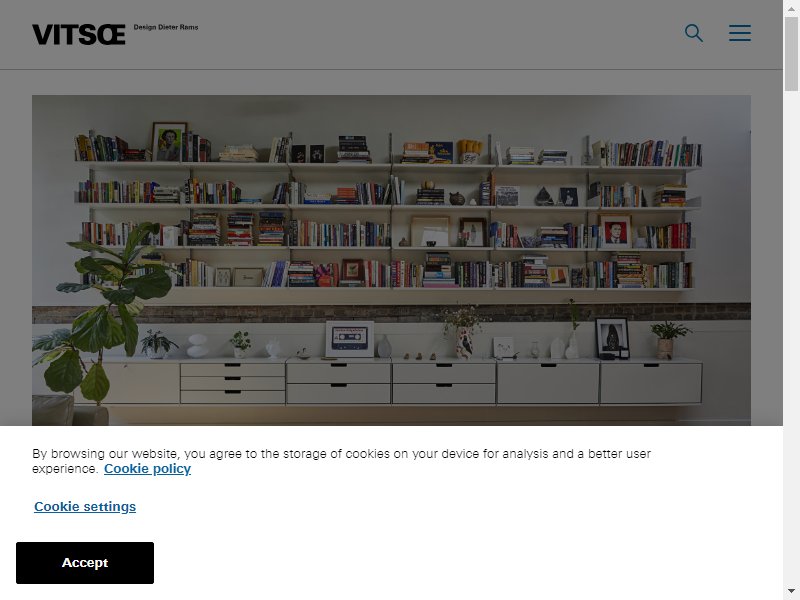800x600 pixels.
Task: Accept cookies with the Accept button
Action: 85,563
